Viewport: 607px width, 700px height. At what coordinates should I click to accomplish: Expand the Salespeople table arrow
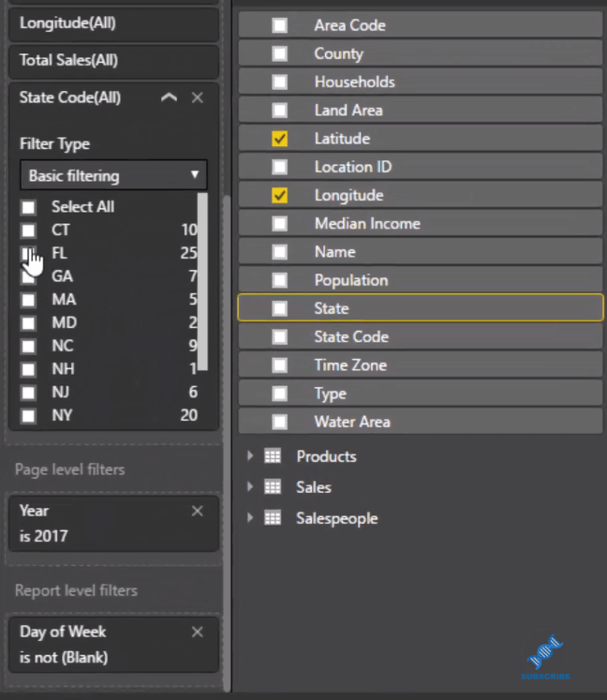click(250, 518)
